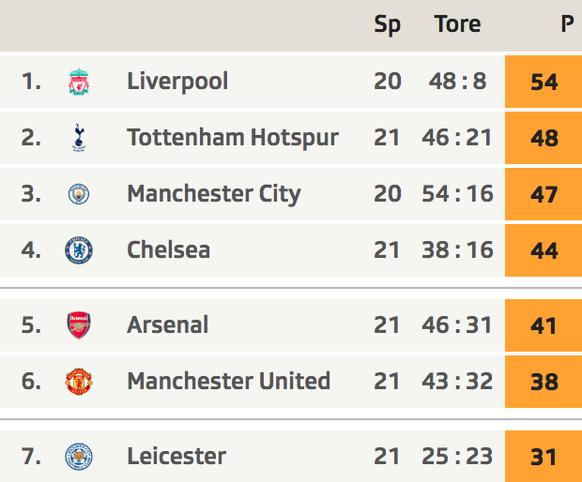Open the Tottenham Hotspur team name
Screen dimensions: 582x482
pos(233,138)
